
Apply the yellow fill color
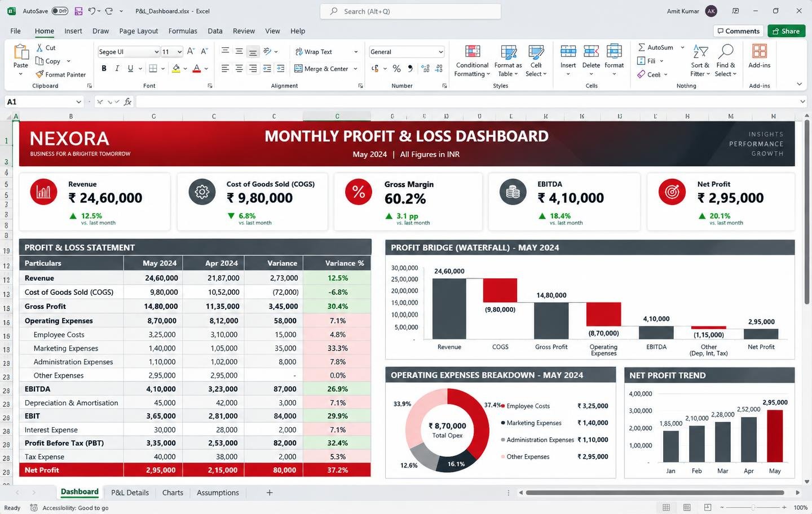(x=176, y=69)
